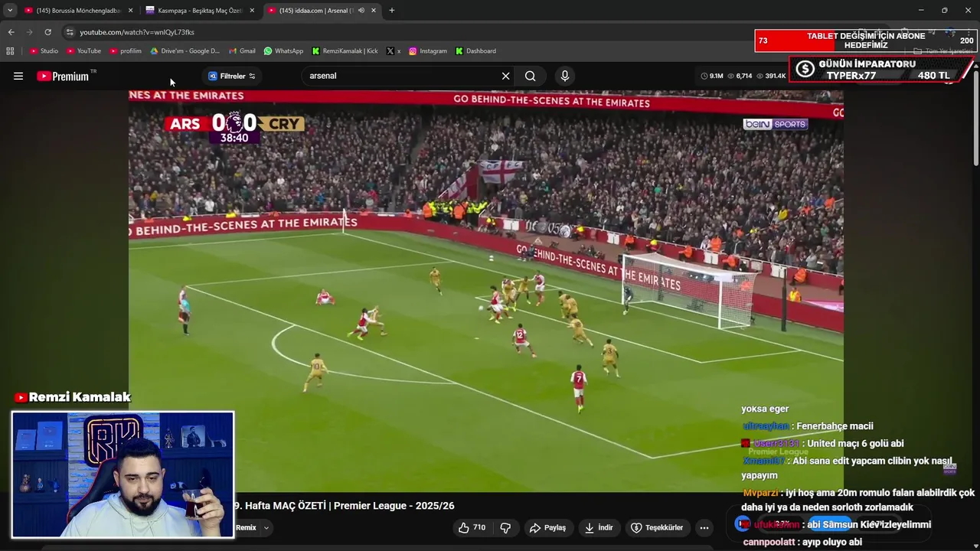Open the YouTube bookmark

pyautogui.click(x=83, y=51)
